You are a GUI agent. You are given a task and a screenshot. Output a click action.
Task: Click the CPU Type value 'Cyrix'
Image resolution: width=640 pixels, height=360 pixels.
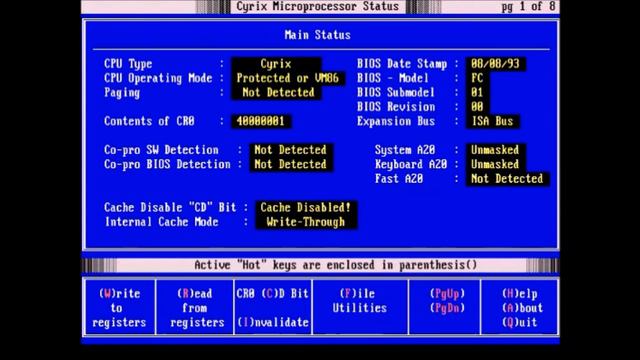click(276, 64)
